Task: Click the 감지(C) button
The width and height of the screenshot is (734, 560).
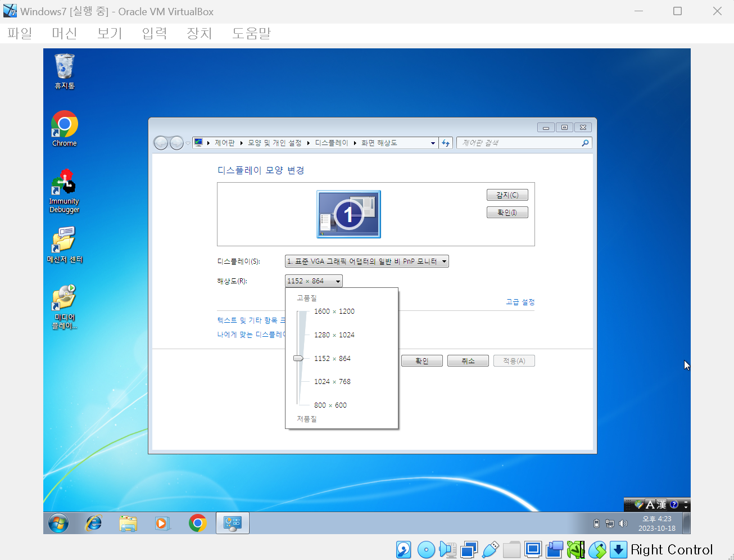Action: (x=507, y=195)
